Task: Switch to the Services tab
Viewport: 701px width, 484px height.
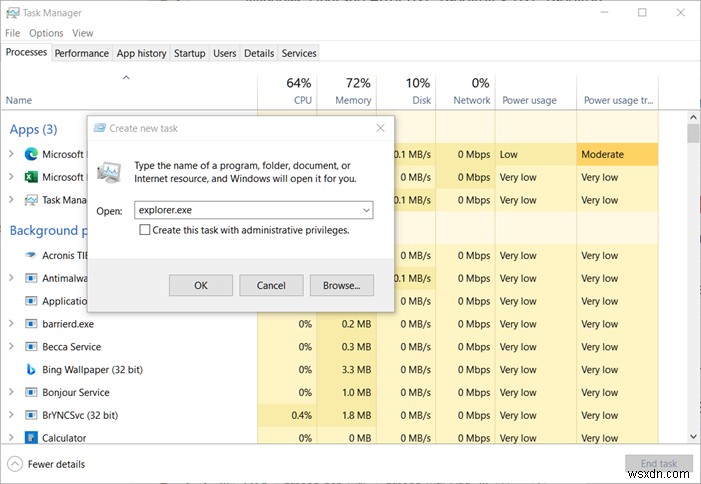Action: [x=299, y=53]
